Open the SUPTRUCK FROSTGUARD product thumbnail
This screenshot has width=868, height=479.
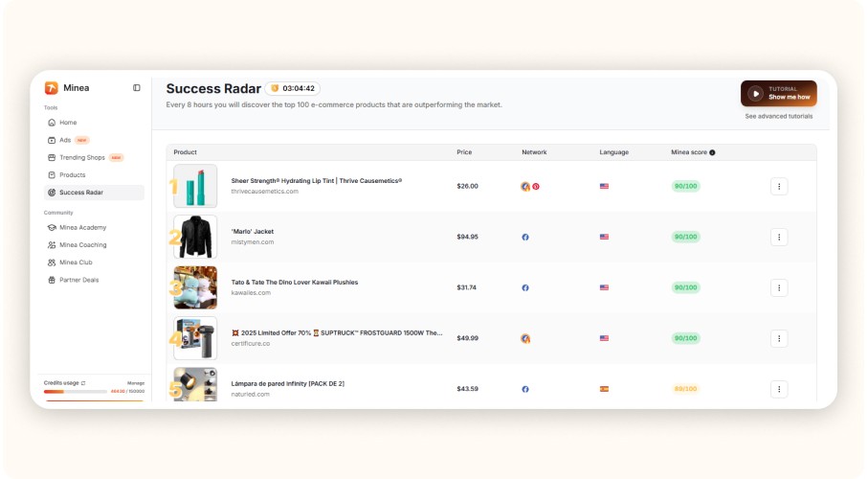(x=195, y=338)
